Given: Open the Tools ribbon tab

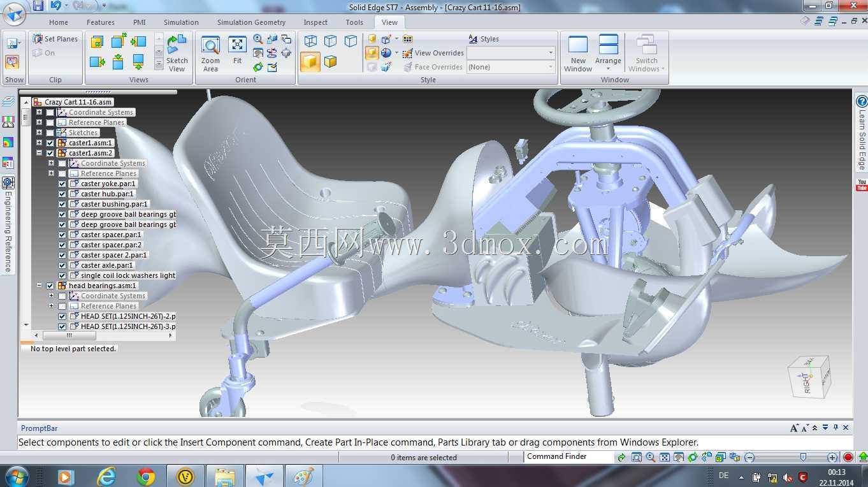Looking at the screenshot, I should (x=354, y=22).
